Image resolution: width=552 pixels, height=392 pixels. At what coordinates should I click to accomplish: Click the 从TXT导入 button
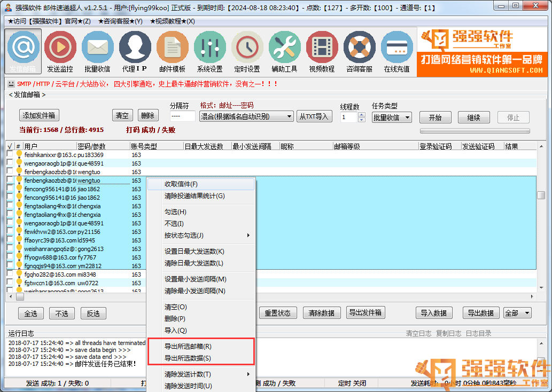tap(314, 116)
